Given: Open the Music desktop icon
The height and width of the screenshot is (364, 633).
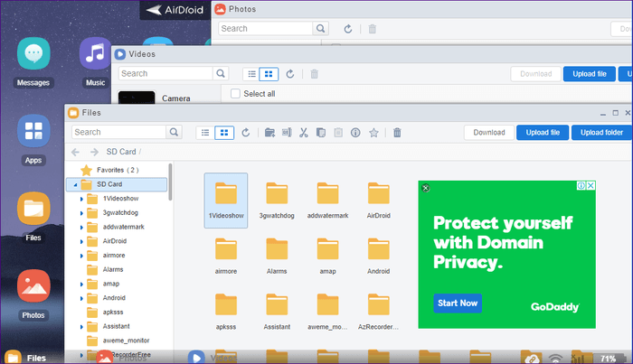Looking at the screenshot, I should coord(95,53).
